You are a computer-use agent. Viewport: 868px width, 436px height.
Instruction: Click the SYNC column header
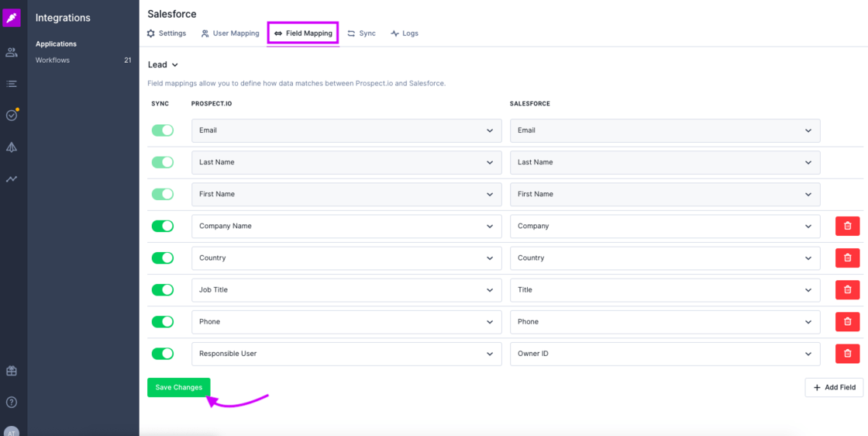pos(160,104)
